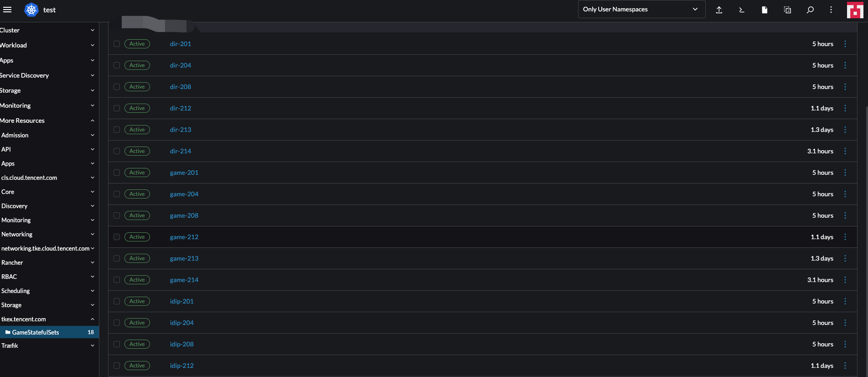This screenshot has height=377, width=868.
Task: Open row actions menu for game-214
Action: 845,280
